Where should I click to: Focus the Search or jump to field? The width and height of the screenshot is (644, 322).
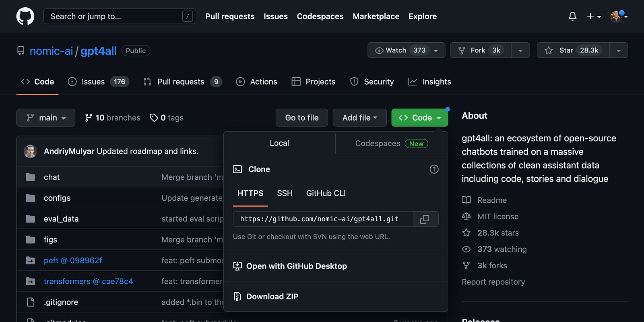click(120, 17)
